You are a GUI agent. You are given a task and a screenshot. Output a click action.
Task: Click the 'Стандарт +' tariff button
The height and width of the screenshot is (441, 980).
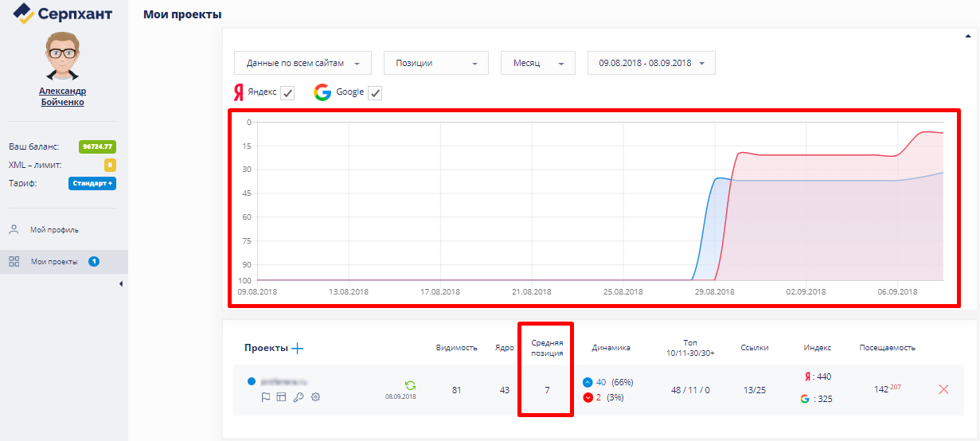92,183
